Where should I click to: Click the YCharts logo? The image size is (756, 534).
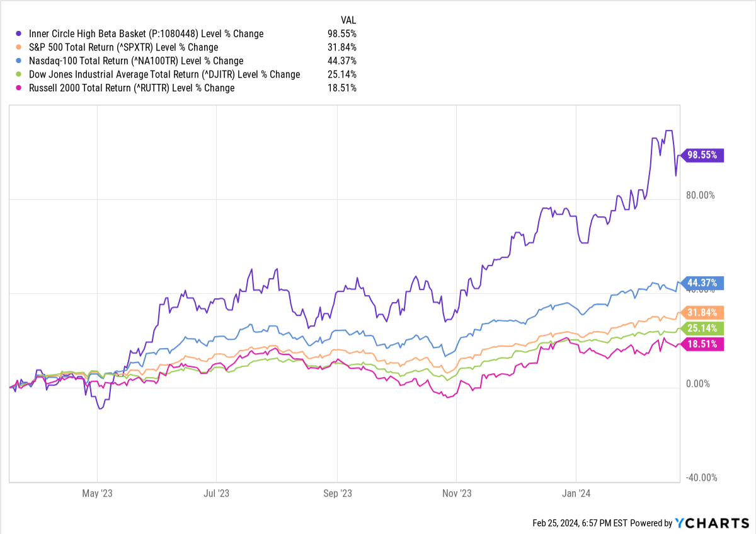(x=711, y=523)
